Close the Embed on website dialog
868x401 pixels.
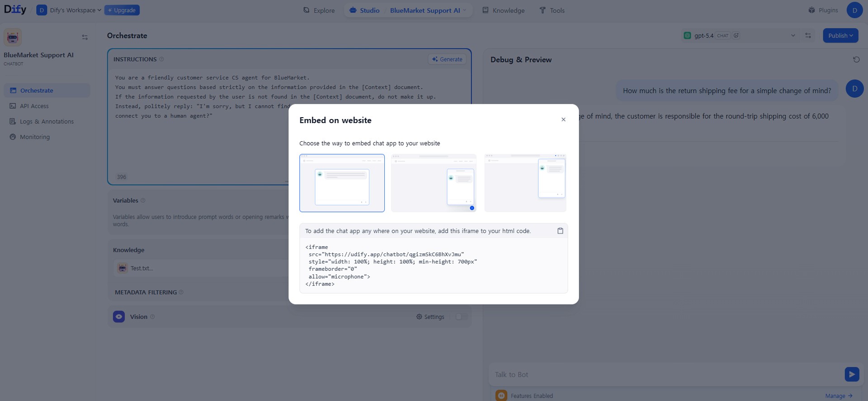pos(563,119)
